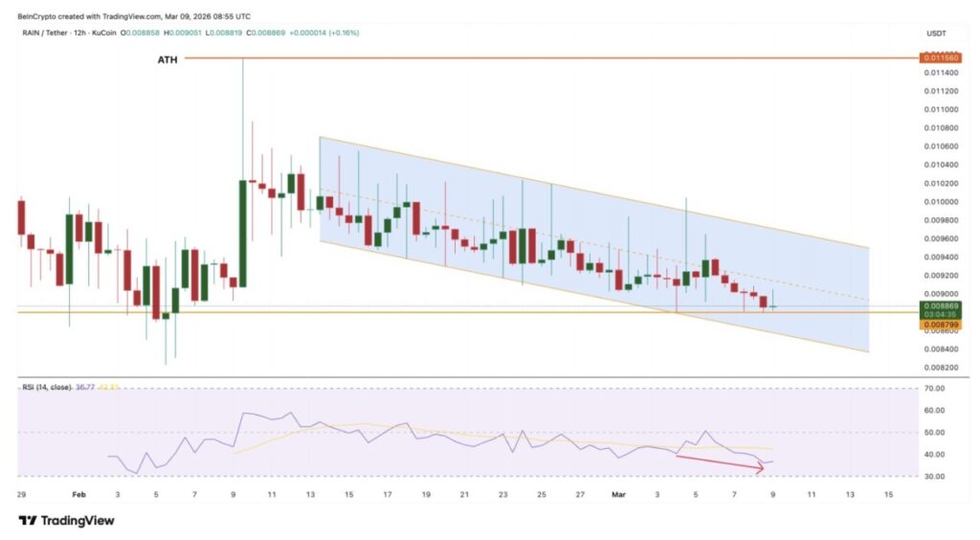Viewport: 980px width, 540px height.
Task: Click the latest candle near Mar 9
Action: pyautogui.click(x=773, y=306)
